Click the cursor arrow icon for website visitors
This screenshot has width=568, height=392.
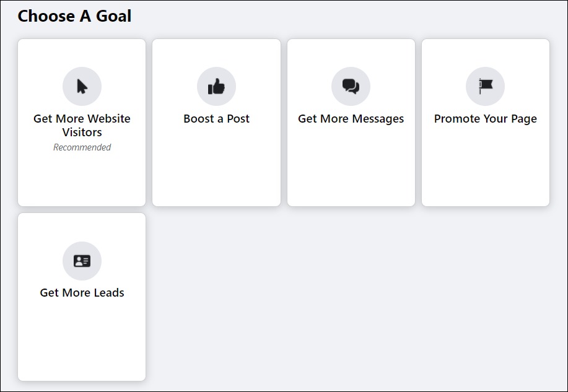point(82,87)
